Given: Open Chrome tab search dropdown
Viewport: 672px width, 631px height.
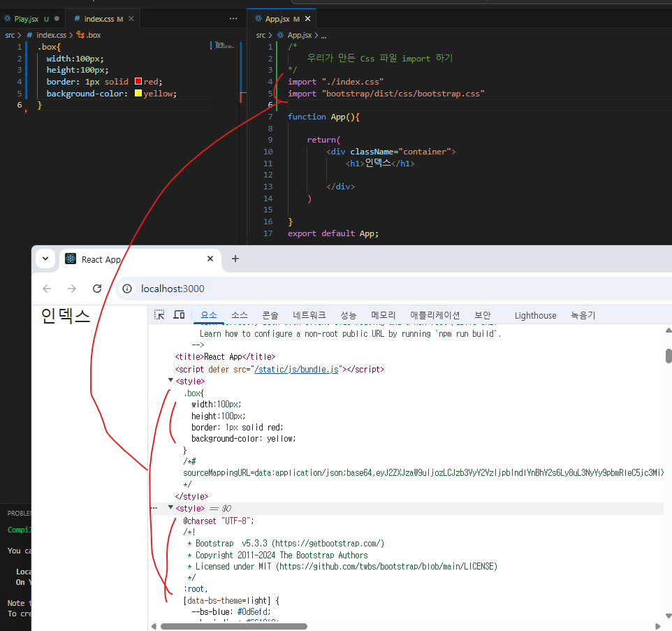Looking at the screenshot, I should [45, 259].
